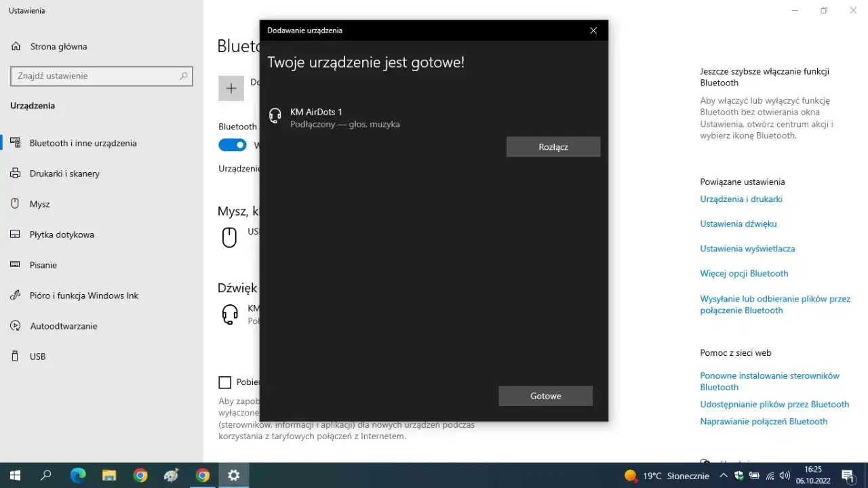Click the plus icon to add a device

(231, 88)
